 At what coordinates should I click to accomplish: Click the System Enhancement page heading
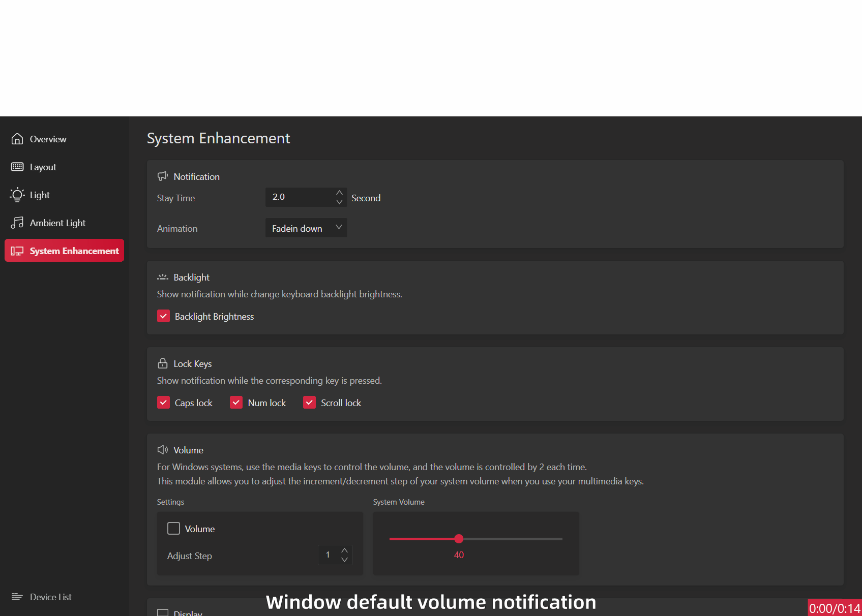pyautogui.click(x=218, y=138)
